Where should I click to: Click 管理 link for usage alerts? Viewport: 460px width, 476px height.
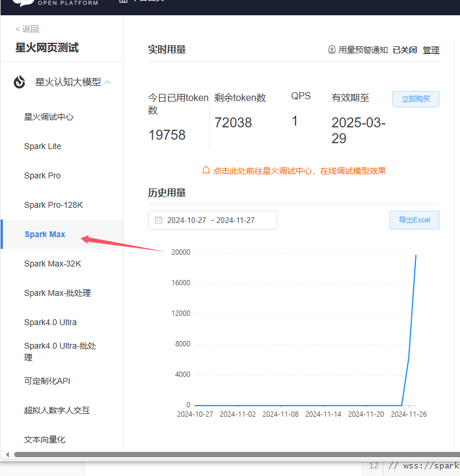[x=431, y=50]
